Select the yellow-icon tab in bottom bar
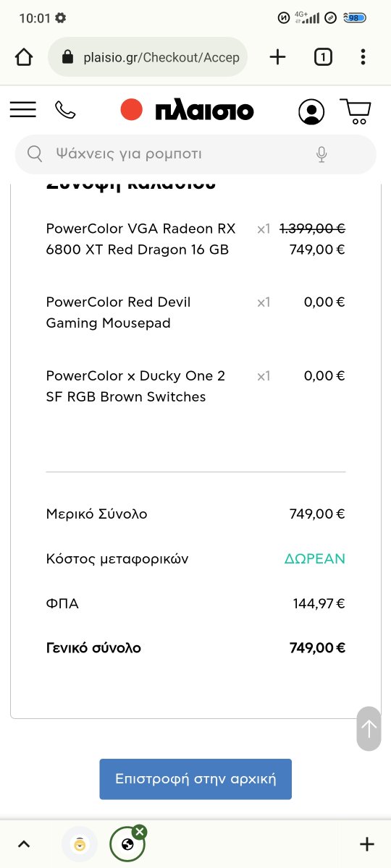The image size is (391, 868). click(x=80, y=844)
